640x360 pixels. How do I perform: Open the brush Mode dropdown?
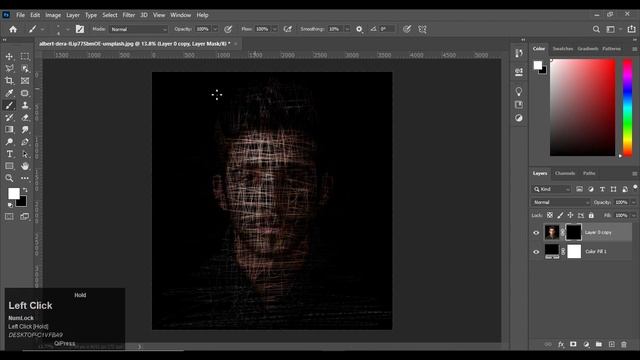click(138, 29)
